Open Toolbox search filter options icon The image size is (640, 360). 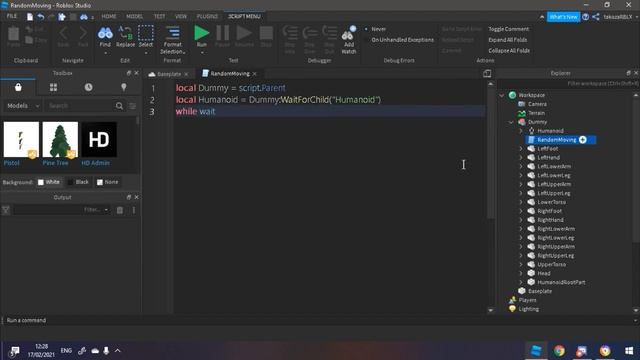pyautogui.click(x=133, y=106)
